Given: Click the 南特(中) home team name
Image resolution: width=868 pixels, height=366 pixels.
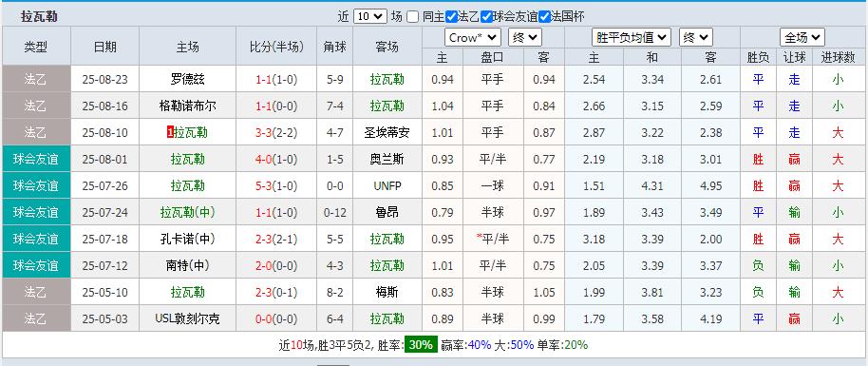Looking at the screenshot, I should point(188,265).
